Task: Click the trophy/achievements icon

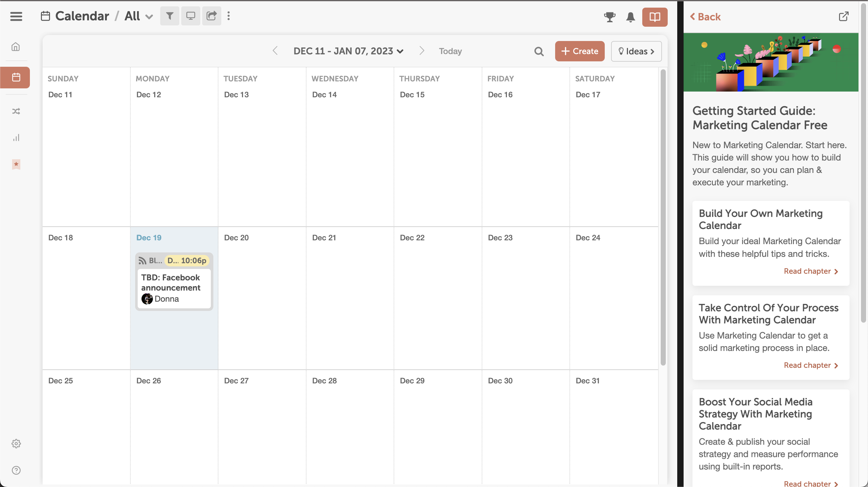Action: [x=609, y=16]
